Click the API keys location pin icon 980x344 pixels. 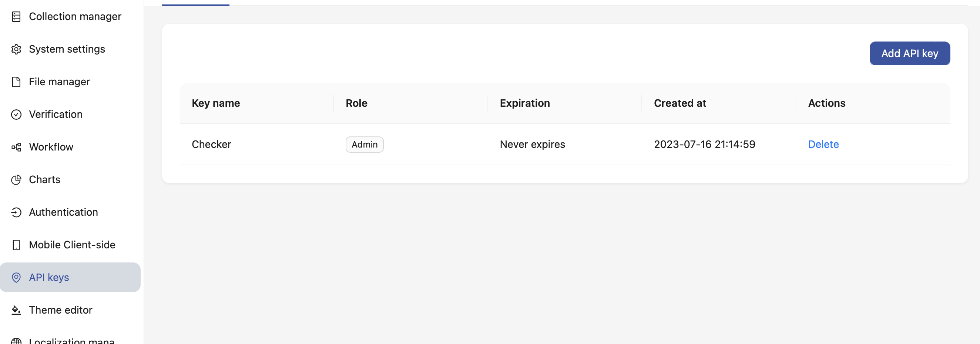tap(16, 277)
